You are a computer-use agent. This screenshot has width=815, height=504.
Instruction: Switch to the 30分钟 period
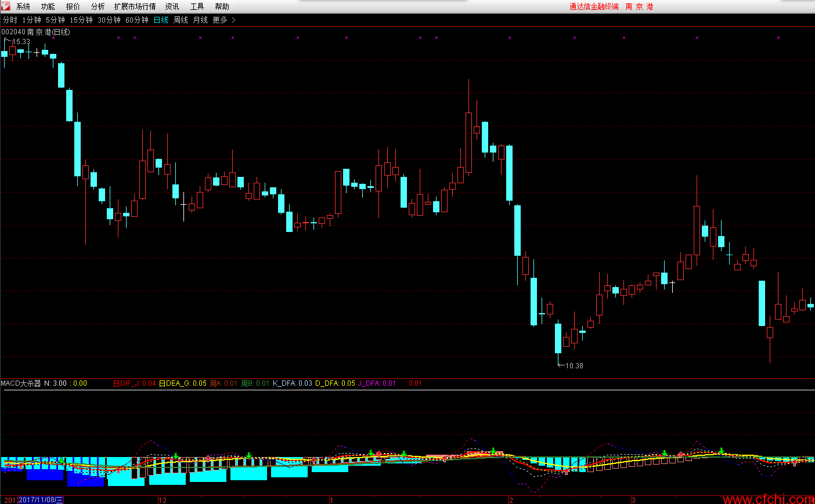pos(109,20)
